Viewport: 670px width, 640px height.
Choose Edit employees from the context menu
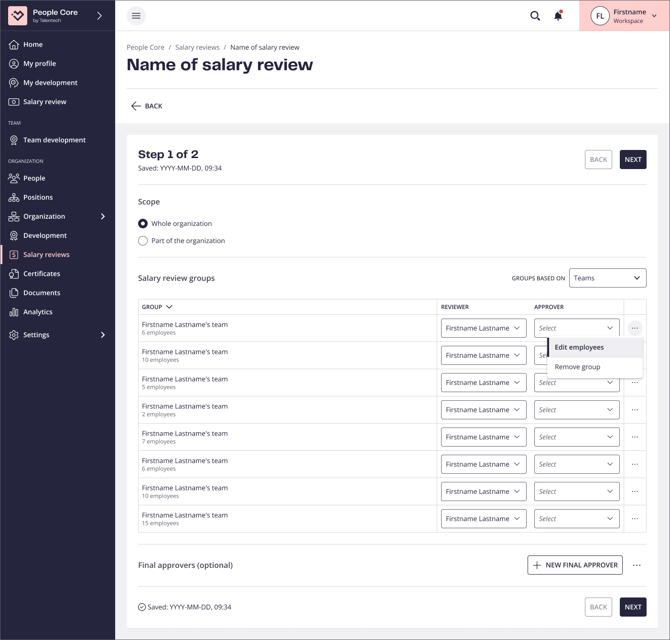(x=579, y=347)
